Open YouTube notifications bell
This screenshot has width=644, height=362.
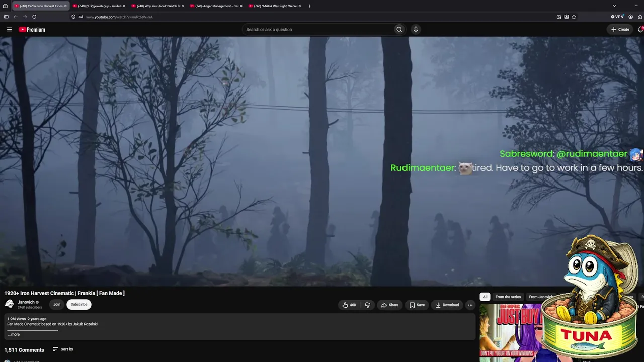tap(640, 29)
